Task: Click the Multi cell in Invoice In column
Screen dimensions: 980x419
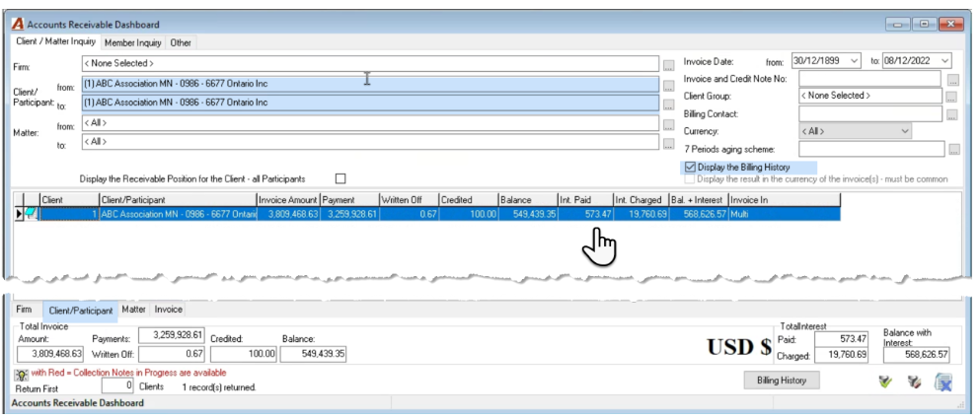Action: (785, 214)
